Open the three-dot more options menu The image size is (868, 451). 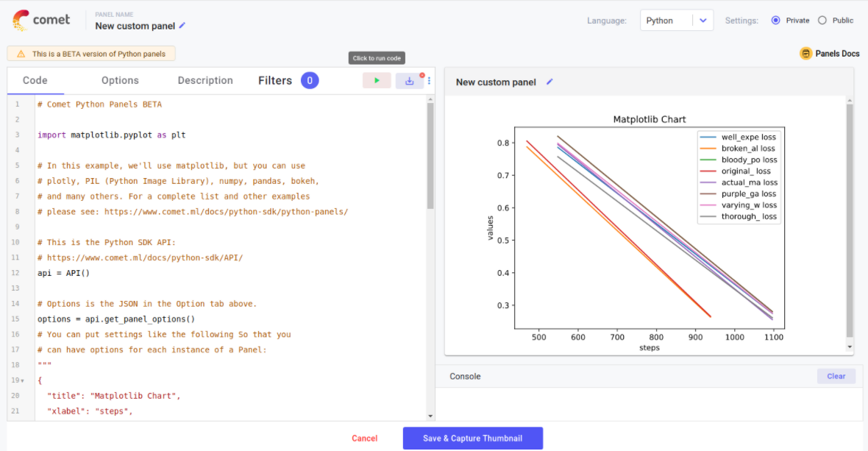(430, 81)
